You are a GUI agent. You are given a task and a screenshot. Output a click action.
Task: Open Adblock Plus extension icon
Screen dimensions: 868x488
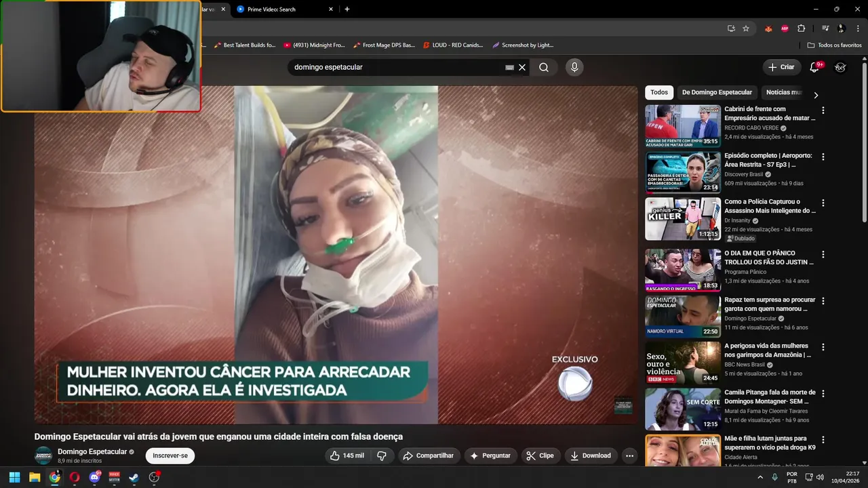tap(785, 28)
